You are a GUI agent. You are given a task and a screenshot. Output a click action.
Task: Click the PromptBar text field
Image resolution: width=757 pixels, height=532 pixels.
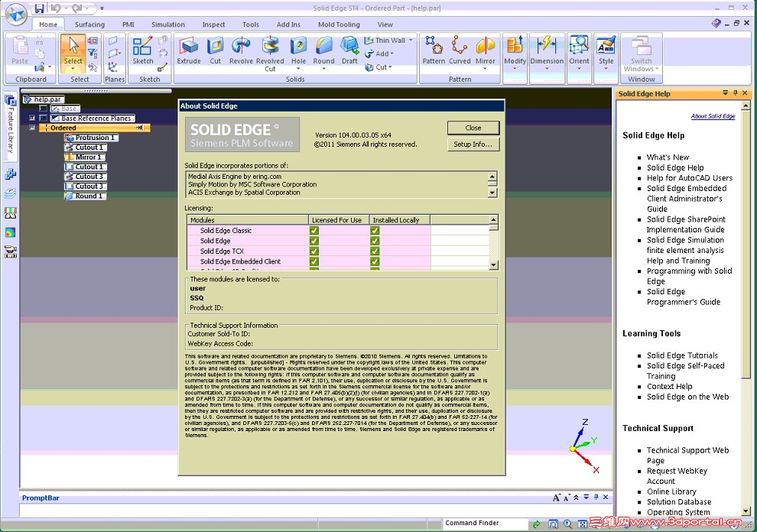point(316,511)
